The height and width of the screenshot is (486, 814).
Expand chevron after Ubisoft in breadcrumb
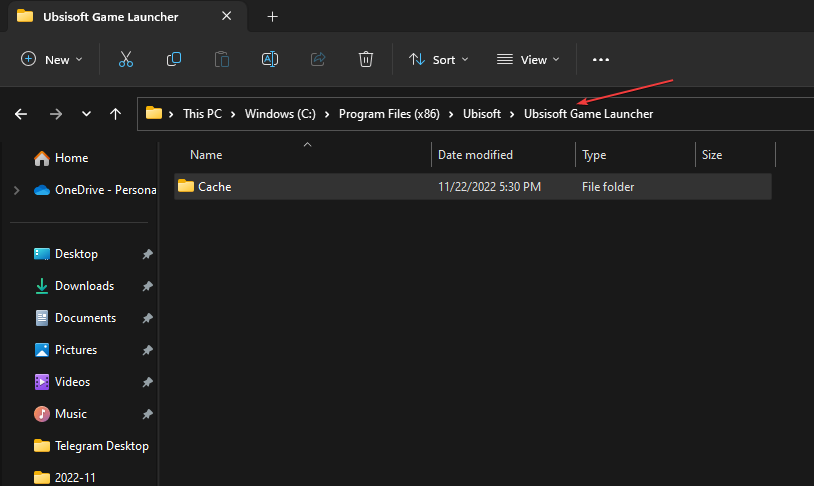click(512, 114)
